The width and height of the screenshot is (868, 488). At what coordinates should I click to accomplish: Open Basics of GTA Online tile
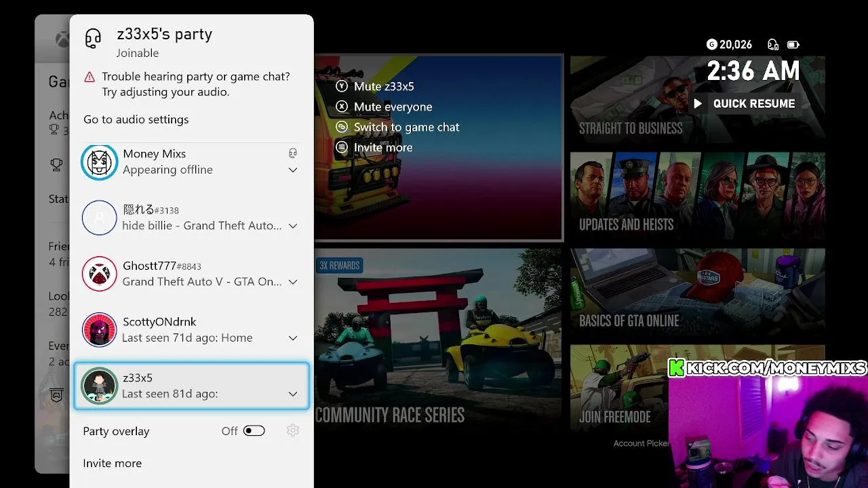pyautogui.click(x=697, y=291)
